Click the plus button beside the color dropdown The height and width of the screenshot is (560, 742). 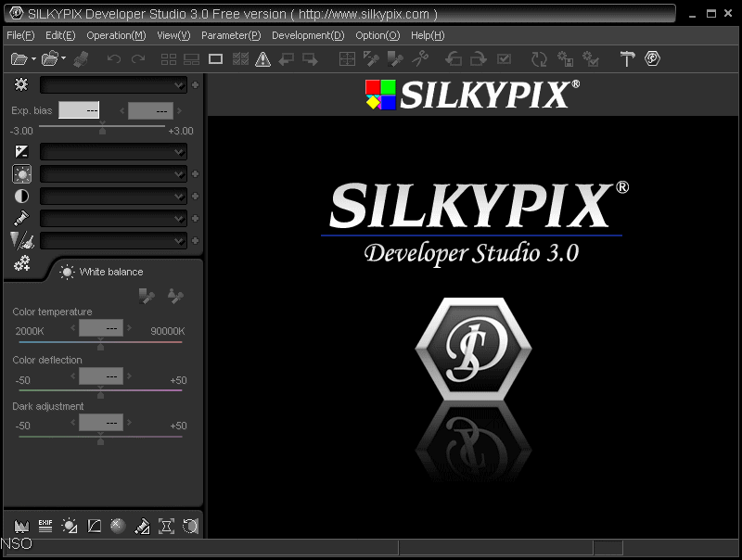195,219
